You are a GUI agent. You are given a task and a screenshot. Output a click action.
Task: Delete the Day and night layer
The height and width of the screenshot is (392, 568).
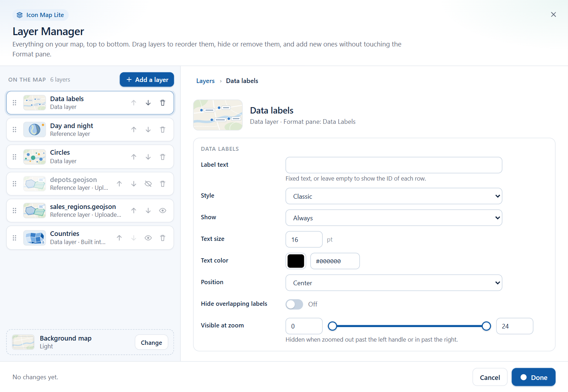click(163, 130)
